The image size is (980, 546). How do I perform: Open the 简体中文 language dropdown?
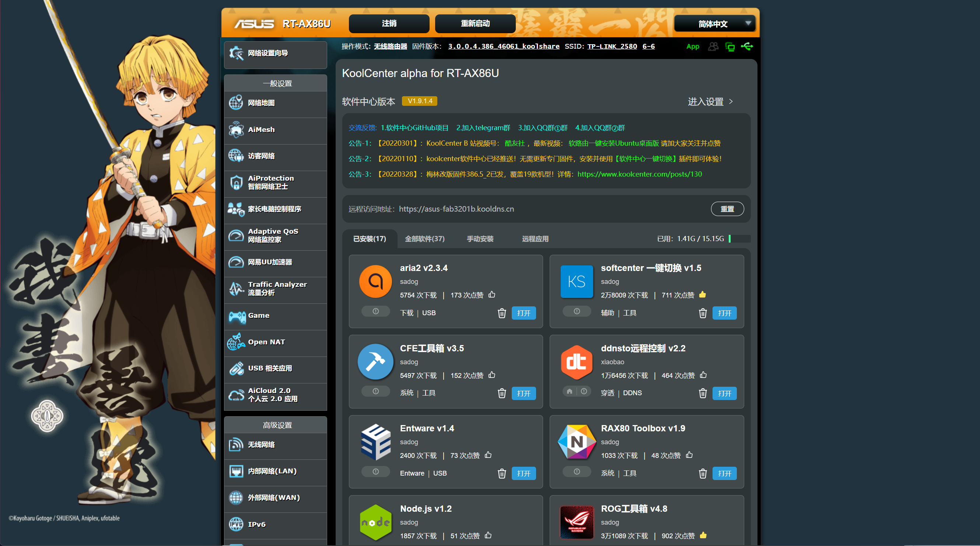click(x=714, y=24)
